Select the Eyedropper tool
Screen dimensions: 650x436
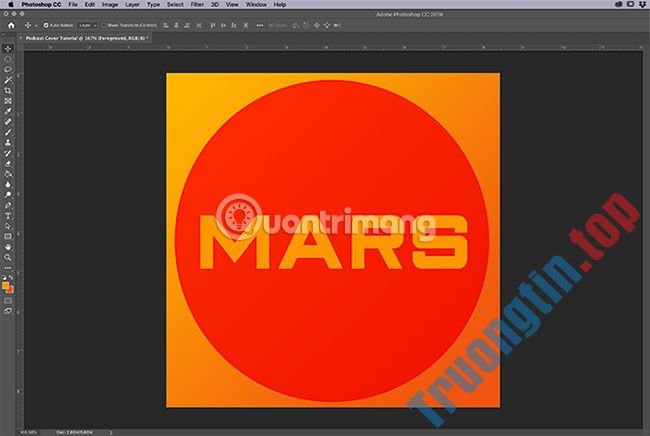(x=8, y=111)
